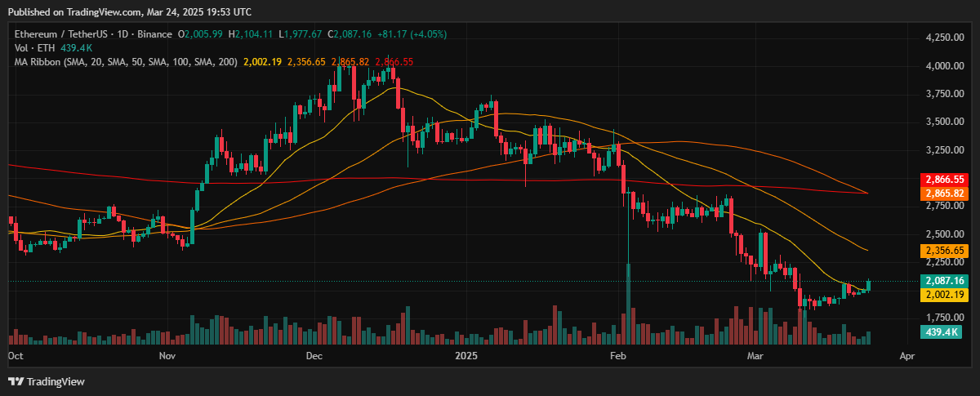The image size is (980, 396).
Task: Select the Feb label on the time axis
Action: point(617,356)
